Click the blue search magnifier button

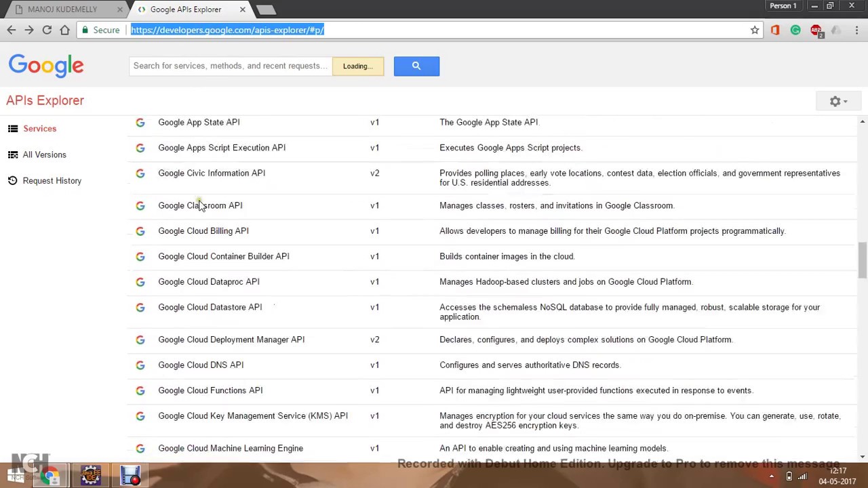tap(416, 66)
